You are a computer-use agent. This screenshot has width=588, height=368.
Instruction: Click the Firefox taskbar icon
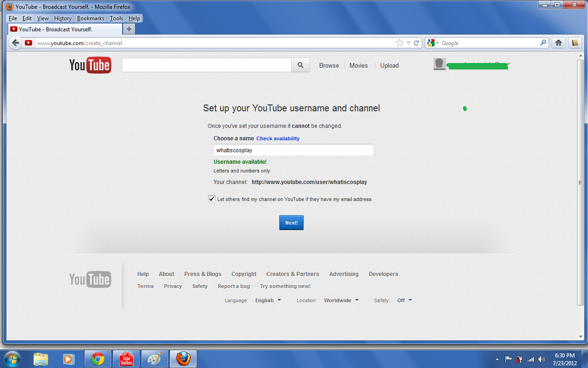click(x=183, y=359)
